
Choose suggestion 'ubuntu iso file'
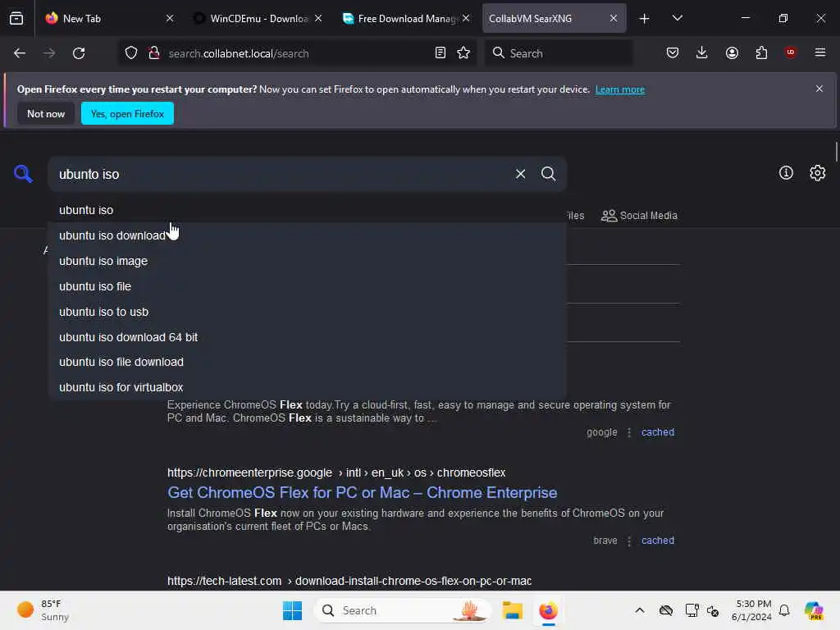pyautogui.click(x=308, y=286)
